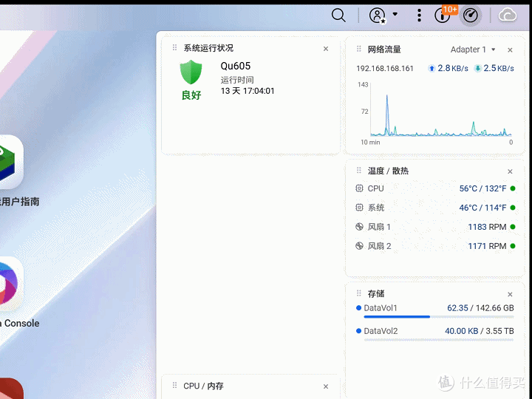Image resolution: width=532 pixels, height=399 pixels.
Task: Click the 56°C / 132°F CPU reading
Action: [482, 188]
